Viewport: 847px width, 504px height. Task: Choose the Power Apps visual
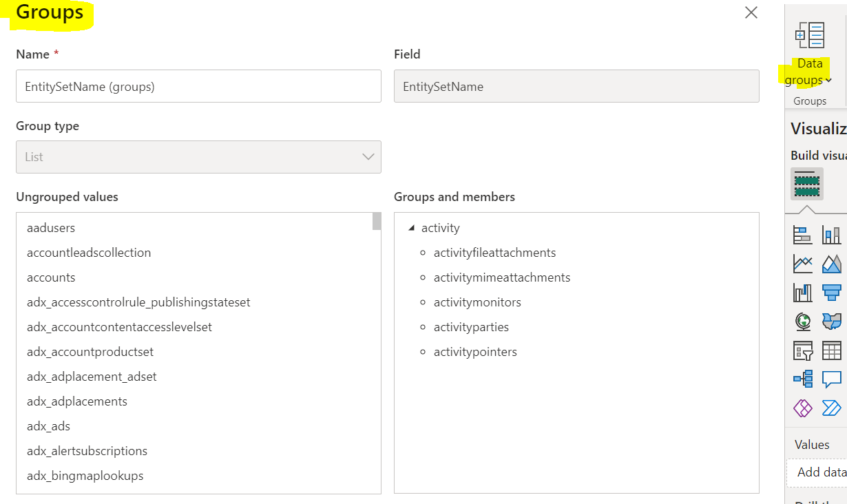pos(803,408)
